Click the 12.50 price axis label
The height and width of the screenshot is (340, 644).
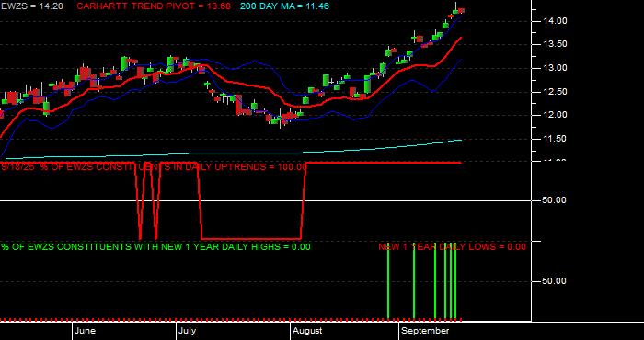point(555,92)
